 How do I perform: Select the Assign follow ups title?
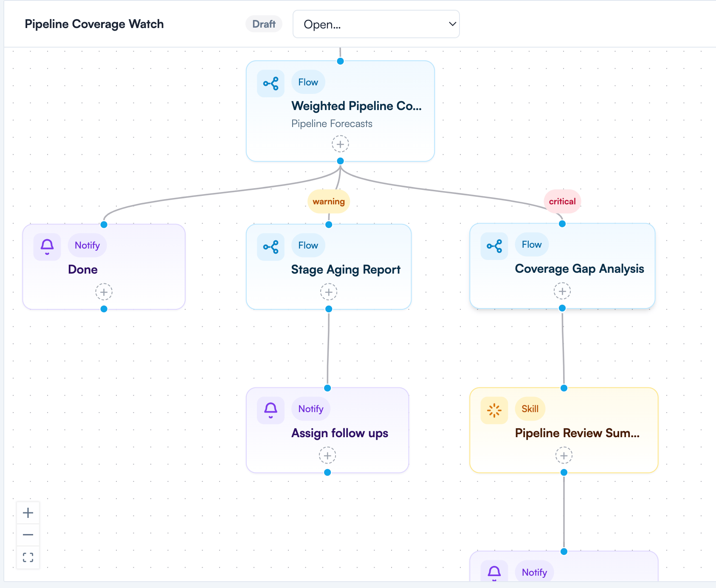tap(340, 433)
